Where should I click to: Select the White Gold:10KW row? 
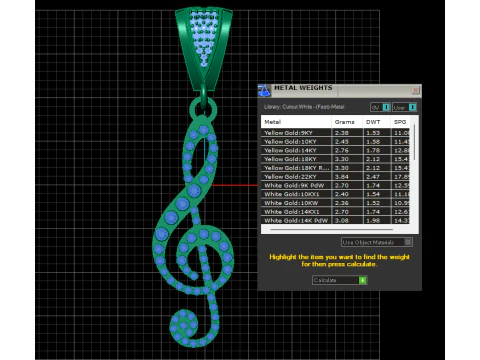[335, 203]
